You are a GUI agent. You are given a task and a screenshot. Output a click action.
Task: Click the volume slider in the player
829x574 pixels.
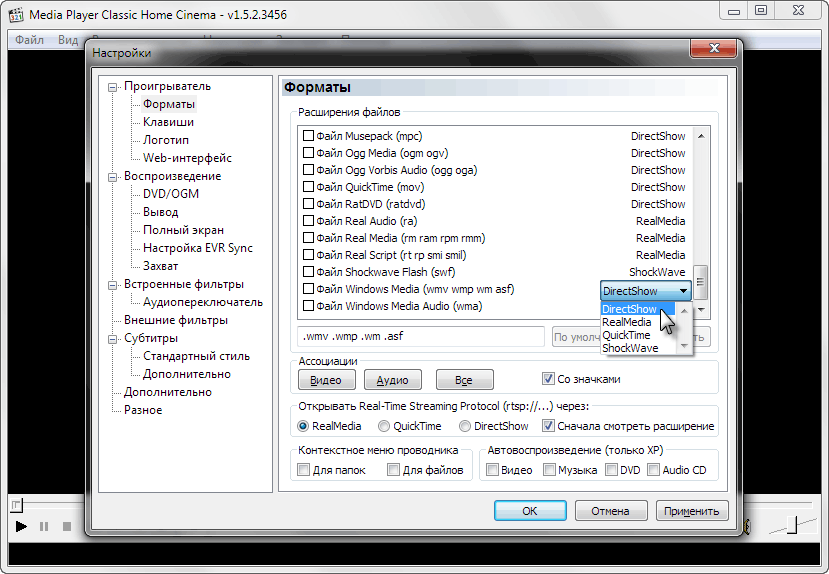click(x=788, y=526)
